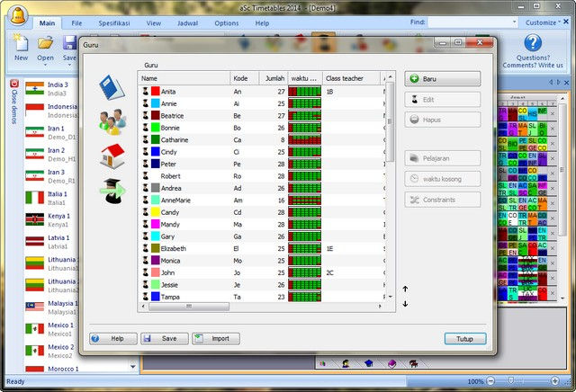Select the graduate teacher icon with arrow
Image resolution: width=576 pixels, height=392 pixels.
tap(112, 191)
